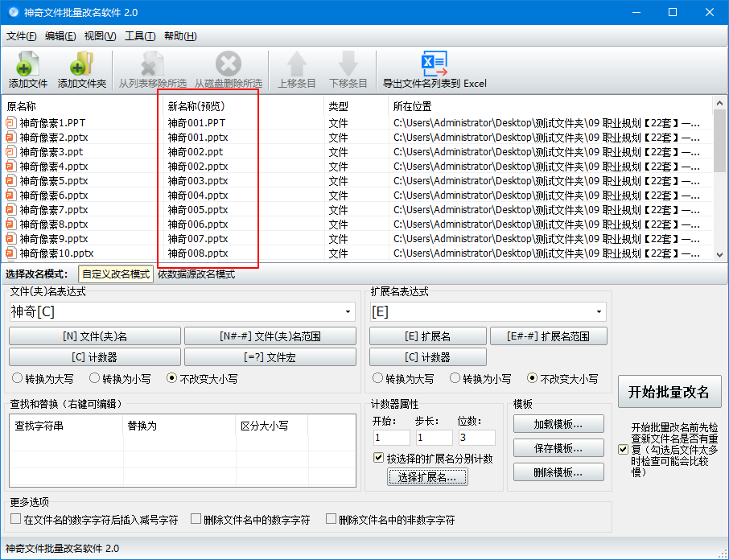
Task: Click 开始批量改名 button
Action: [669, 392]
